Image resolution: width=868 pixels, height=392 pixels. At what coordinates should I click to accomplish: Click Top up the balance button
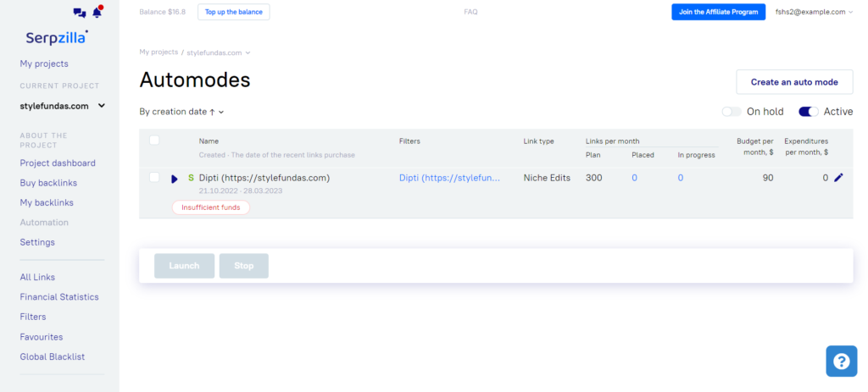[234, 12]
